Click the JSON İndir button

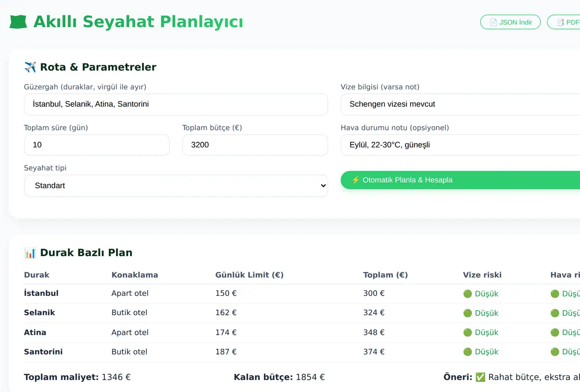(510, 22)
